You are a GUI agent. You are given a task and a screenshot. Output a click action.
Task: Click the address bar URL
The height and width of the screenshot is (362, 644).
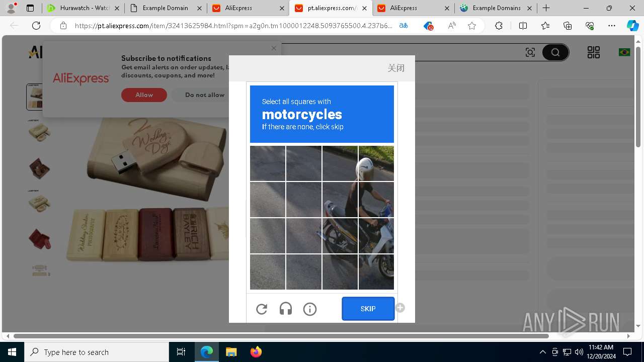coord(233,26)
